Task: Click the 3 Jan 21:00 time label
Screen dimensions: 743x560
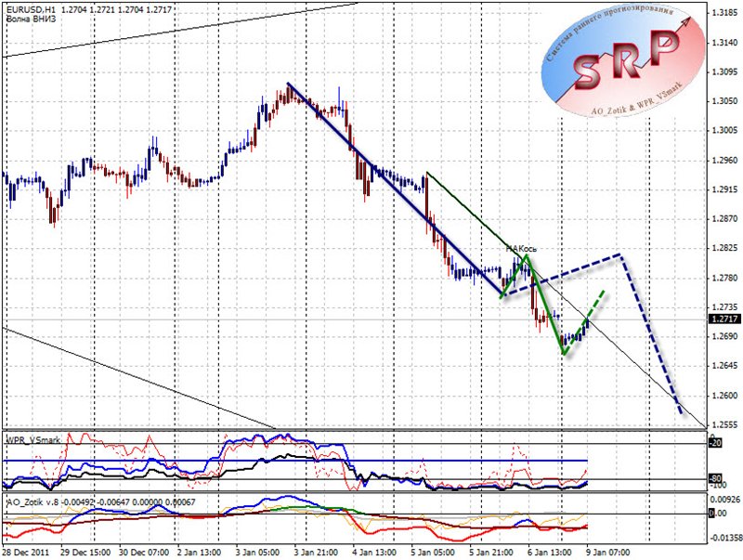Action: 316,553
